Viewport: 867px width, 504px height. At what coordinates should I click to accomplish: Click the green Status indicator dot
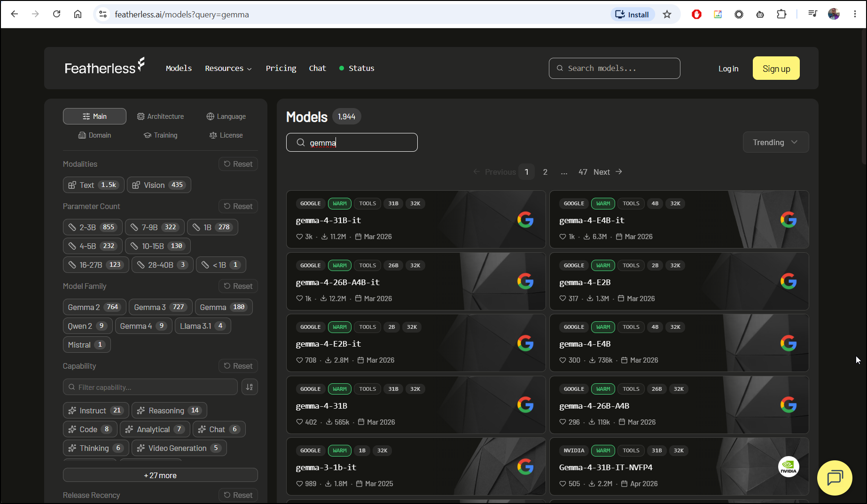coord(342,68)
